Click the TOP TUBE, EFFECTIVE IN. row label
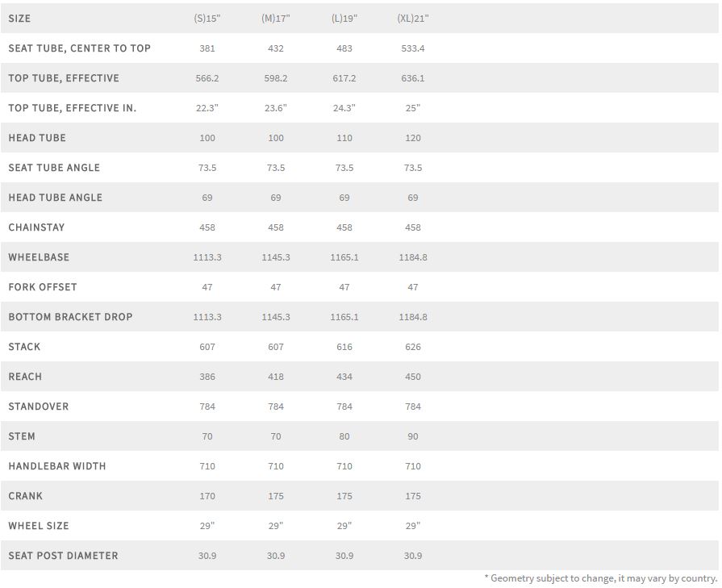Viewport: 722px width, 588px height. [x=73, y=108]
